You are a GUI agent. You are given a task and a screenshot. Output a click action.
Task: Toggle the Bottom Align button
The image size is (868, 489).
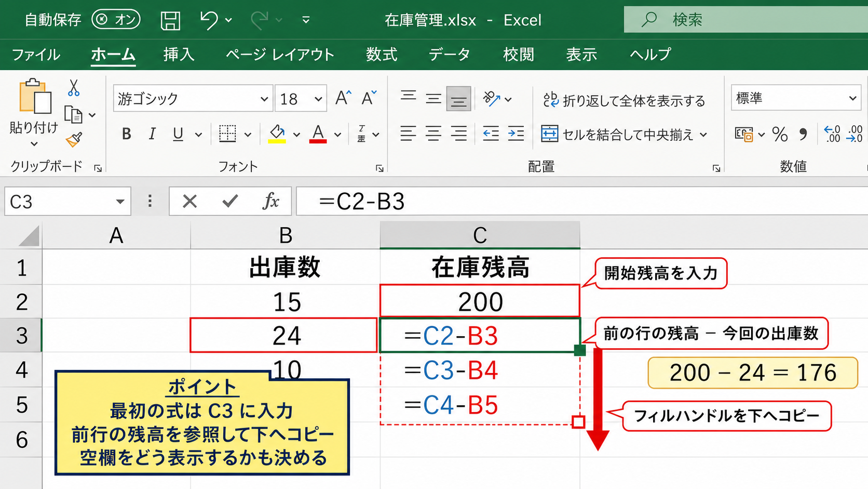click(458, 99)
